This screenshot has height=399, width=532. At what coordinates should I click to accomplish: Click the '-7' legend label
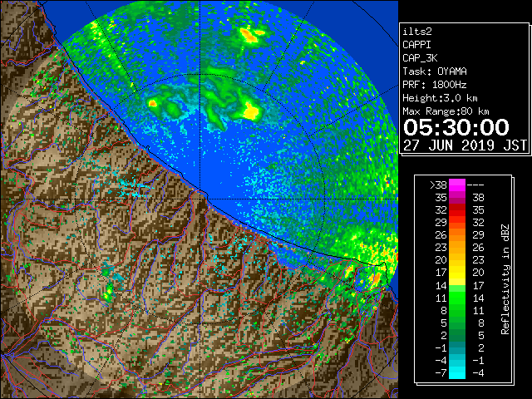pos(441,373)
